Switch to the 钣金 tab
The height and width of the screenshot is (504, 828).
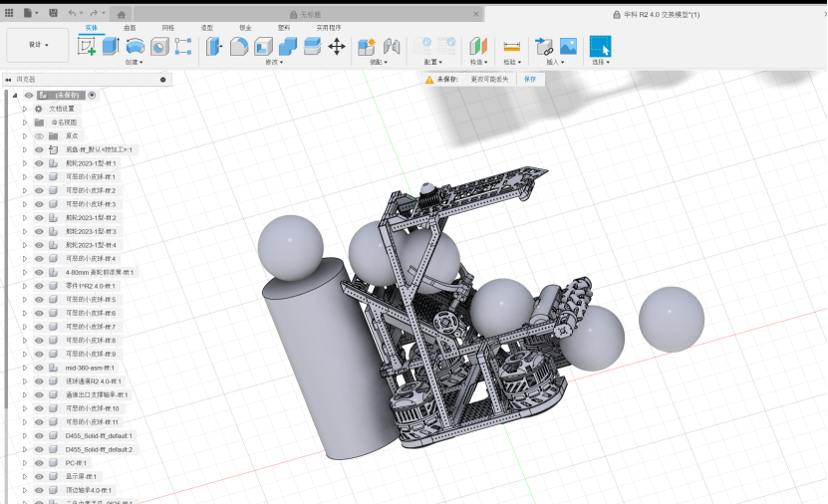[245, 28]
